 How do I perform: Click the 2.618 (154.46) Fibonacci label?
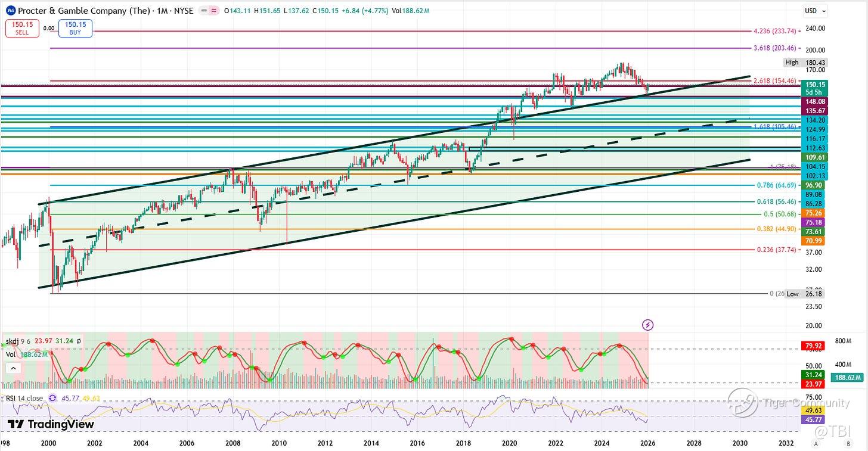pos(775,81)
